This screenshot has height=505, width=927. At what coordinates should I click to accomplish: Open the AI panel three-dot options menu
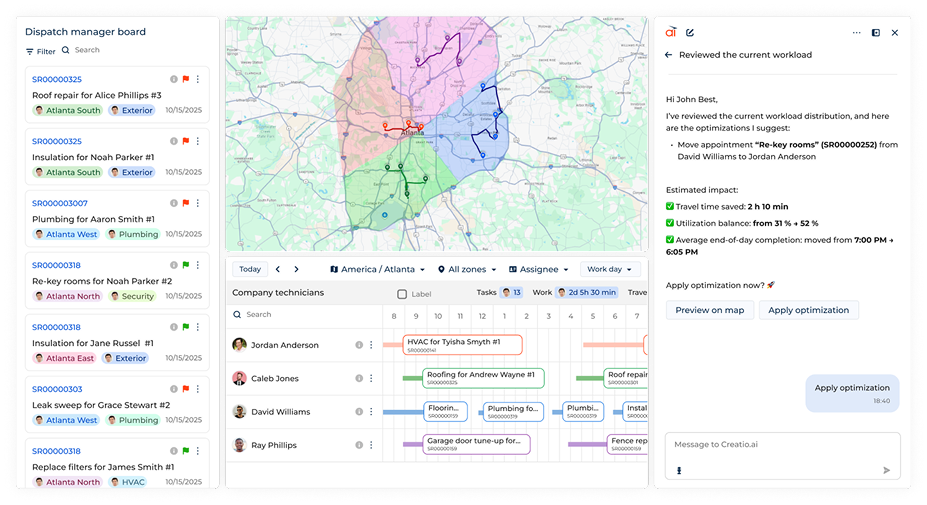856,32
